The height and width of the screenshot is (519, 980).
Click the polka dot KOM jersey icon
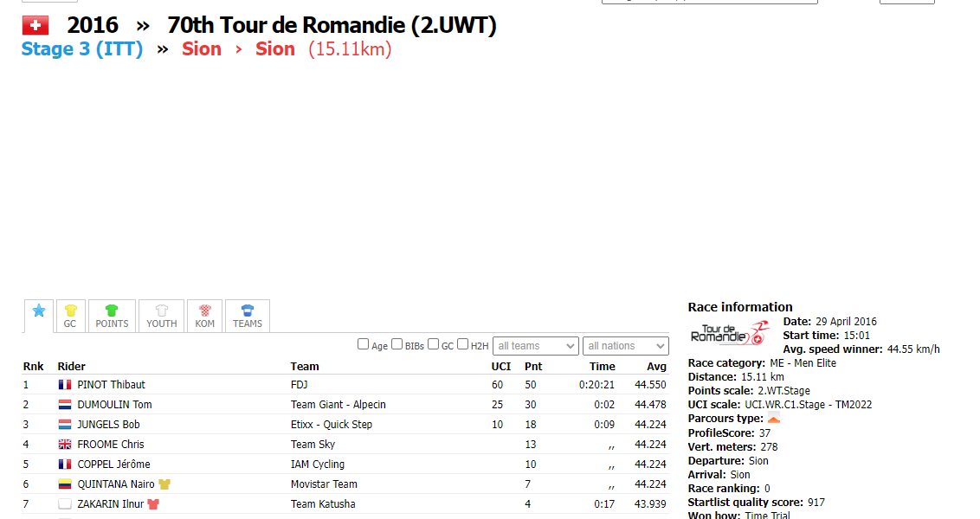(204, 311)
